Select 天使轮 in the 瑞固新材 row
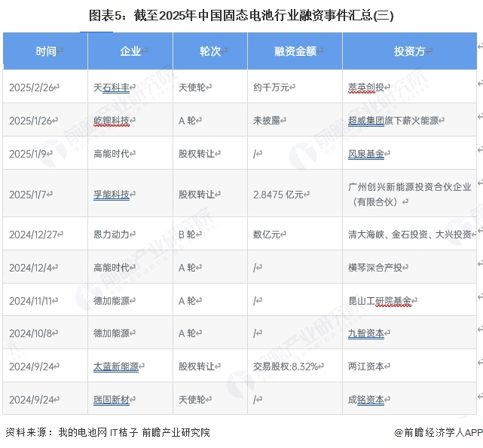Viewport: 483px width, 448px height. [192, 400]
